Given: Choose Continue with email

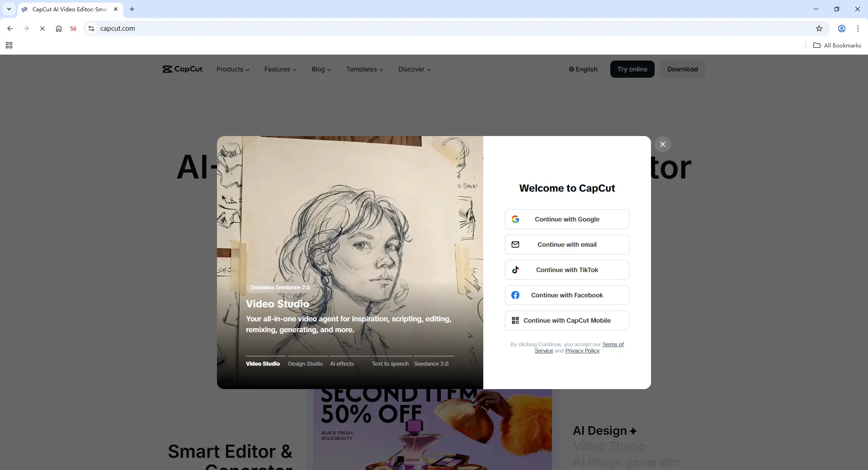Looking at the screenshot, I should coord(567,244).
